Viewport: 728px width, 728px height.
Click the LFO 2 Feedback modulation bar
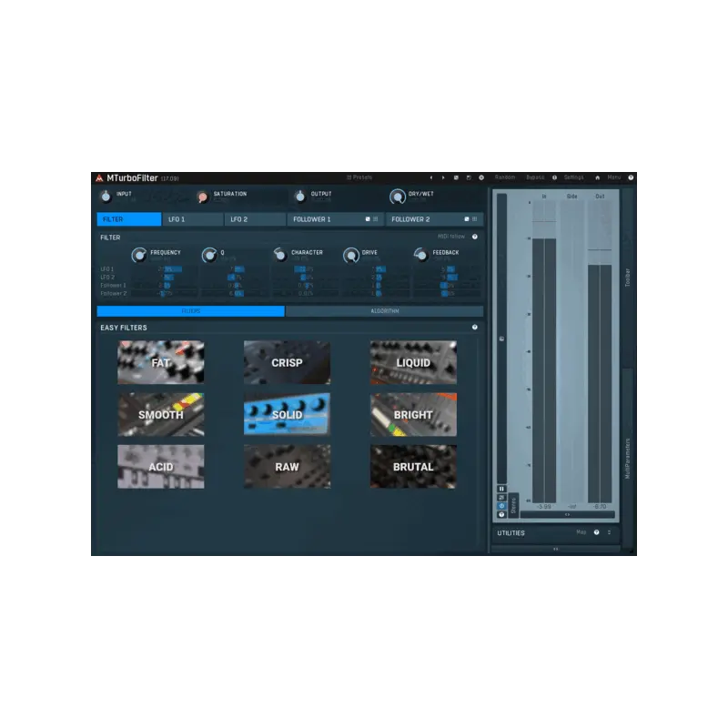[447, 278]
